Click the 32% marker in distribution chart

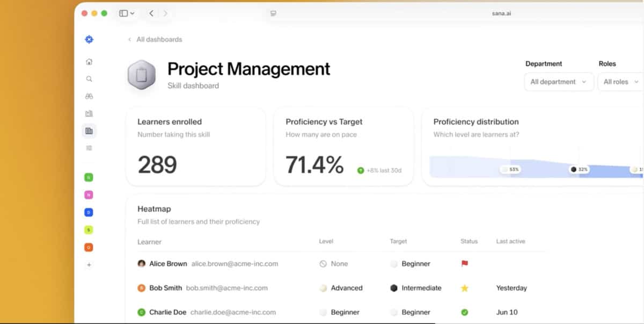coord(580,169)
